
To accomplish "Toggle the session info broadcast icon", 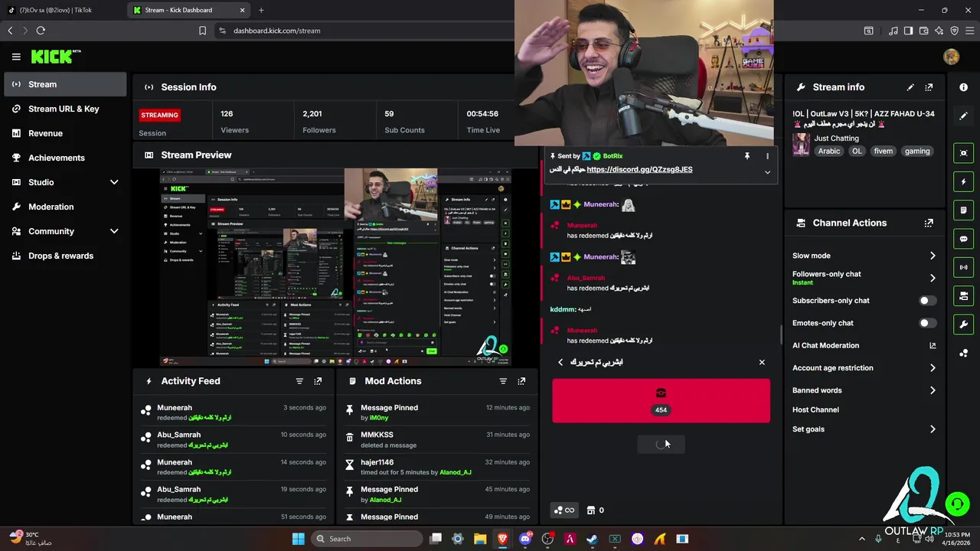I will pyautogui.click(x=964, y=267).
